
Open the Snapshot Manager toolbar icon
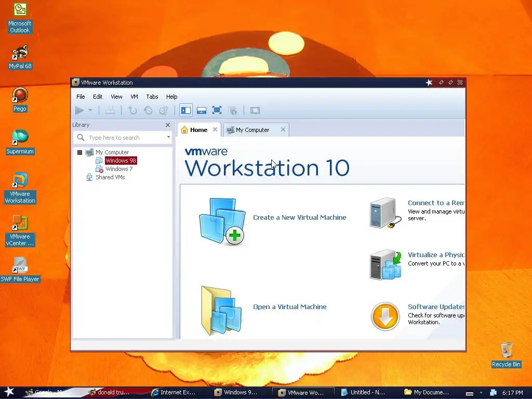pos(164,110)
